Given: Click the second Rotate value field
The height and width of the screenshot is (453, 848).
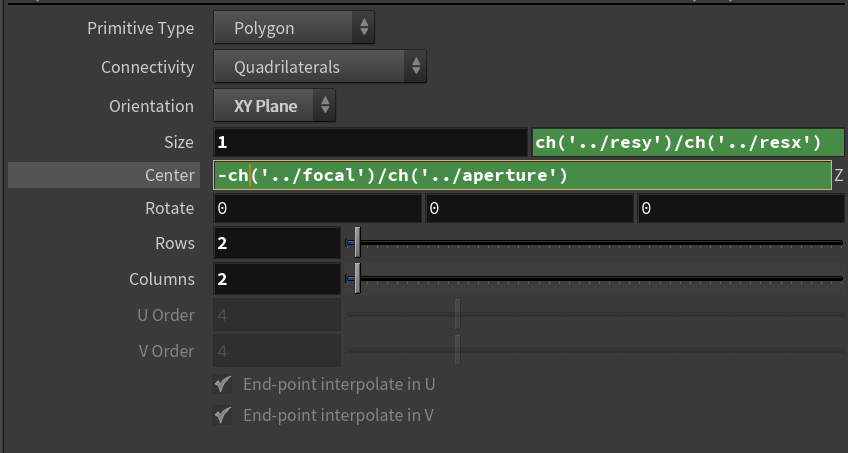Looking at the screenshot, I should tap(528, 209).
